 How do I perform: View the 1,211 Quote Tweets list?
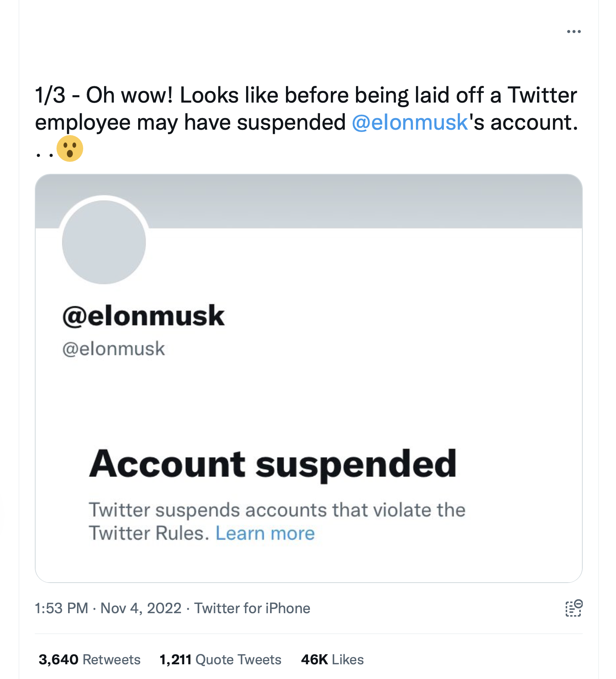coord(220,659)
